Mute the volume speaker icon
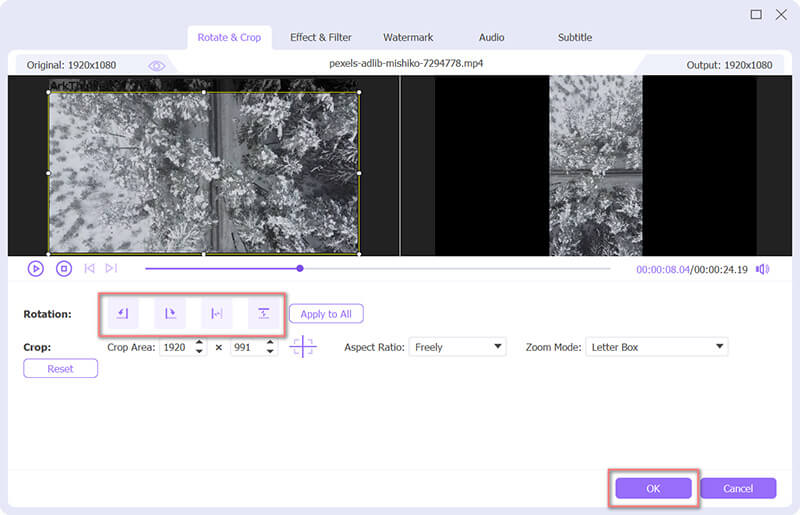 tap(763, 269)
